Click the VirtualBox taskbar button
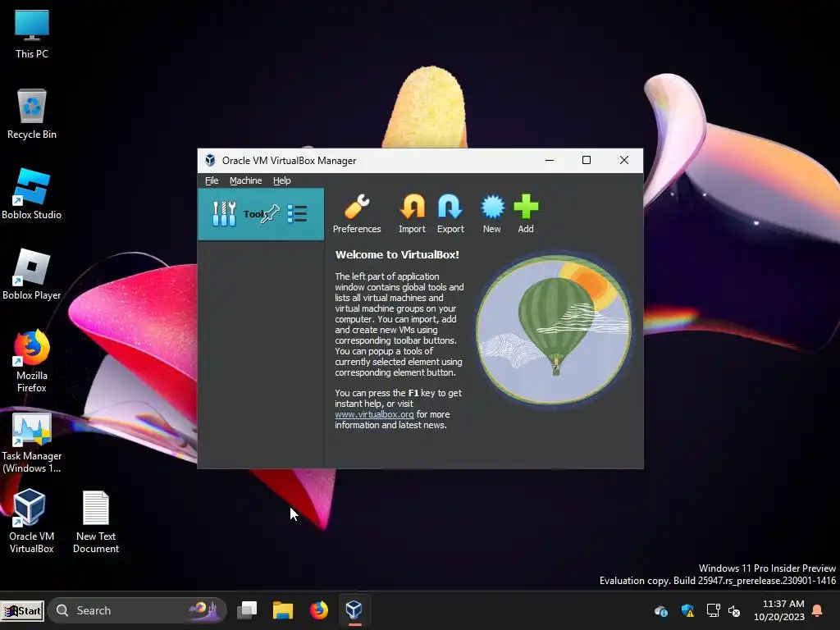Screen dimensions: 840x630 point(354,609)
